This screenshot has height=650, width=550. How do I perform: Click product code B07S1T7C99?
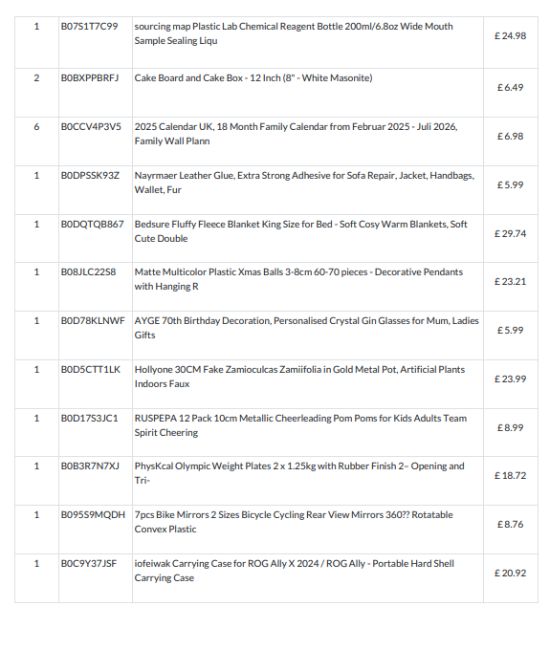pyautogui.click(x=89, y=27)
